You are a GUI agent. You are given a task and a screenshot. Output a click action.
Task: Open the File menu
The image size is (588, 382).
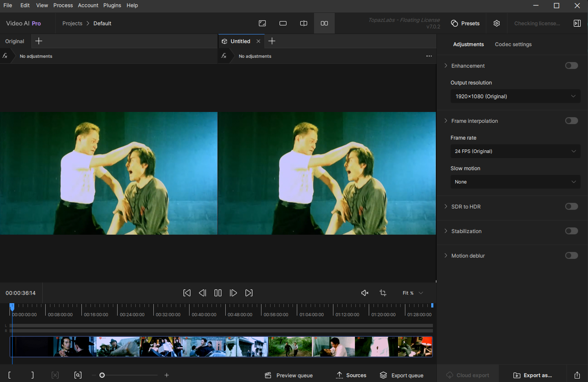click(x=8, y=5)
